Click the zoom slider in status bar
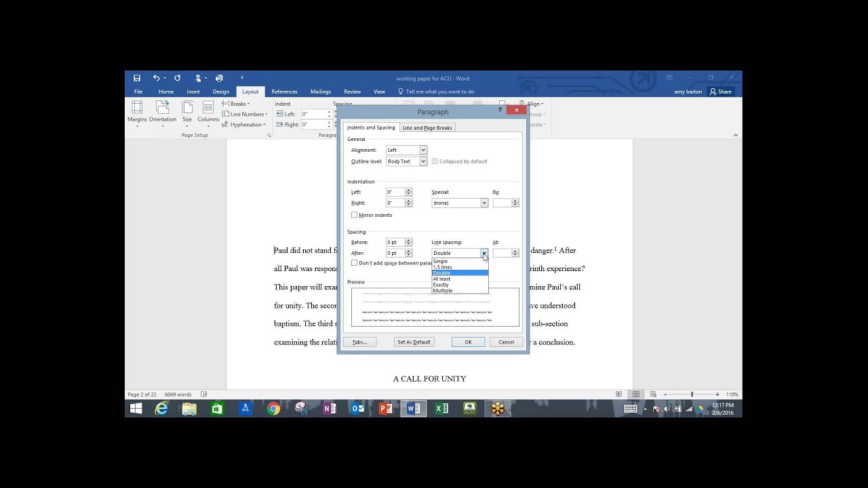 [x=692, y=394]
